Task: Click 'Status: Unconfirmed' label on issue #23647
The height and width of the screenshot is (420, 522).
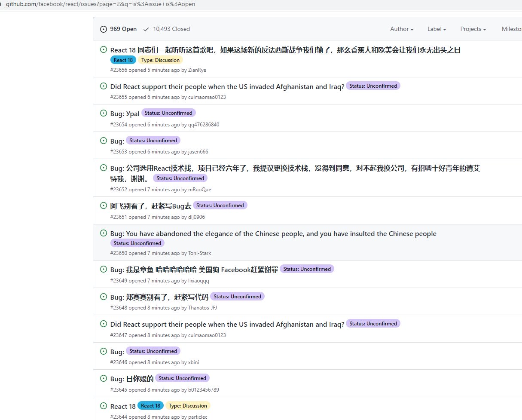Action: point(373,323)
